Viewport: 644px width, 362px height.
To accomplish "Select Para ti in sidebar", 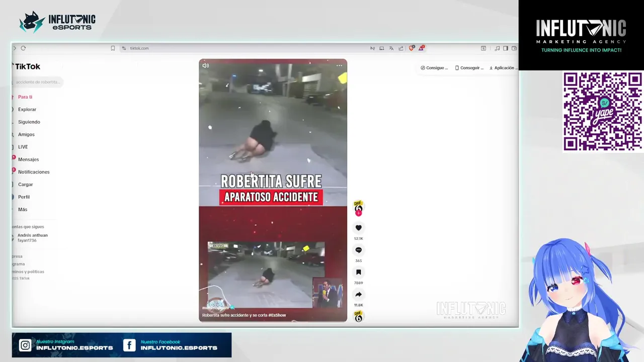I will point(25,97).
